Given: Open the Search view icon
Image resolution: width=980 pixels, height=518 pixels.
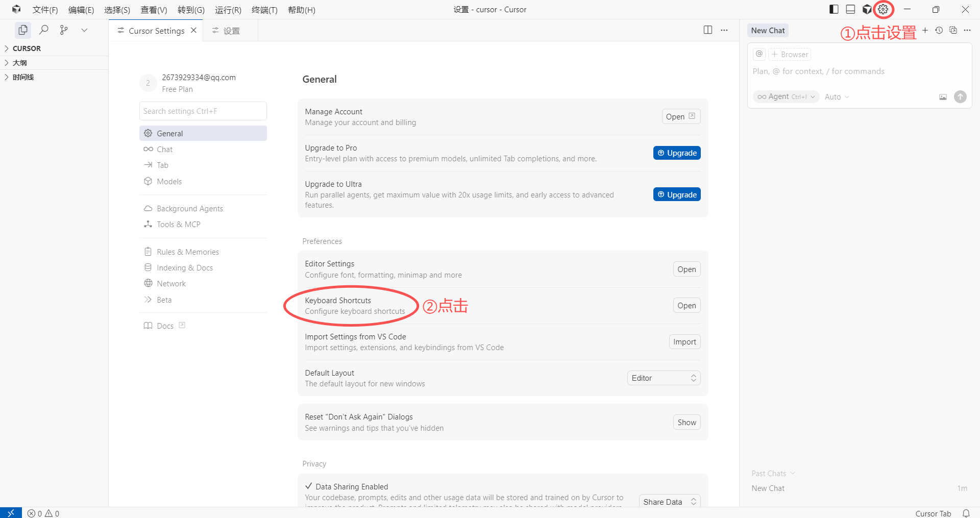Looking at the screenshot, I should pos(44,30).
